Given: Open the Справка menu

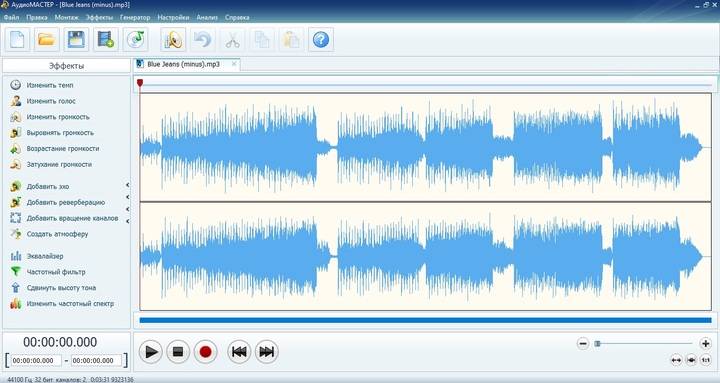Looking at the screenshot, I should pos(237,17).
